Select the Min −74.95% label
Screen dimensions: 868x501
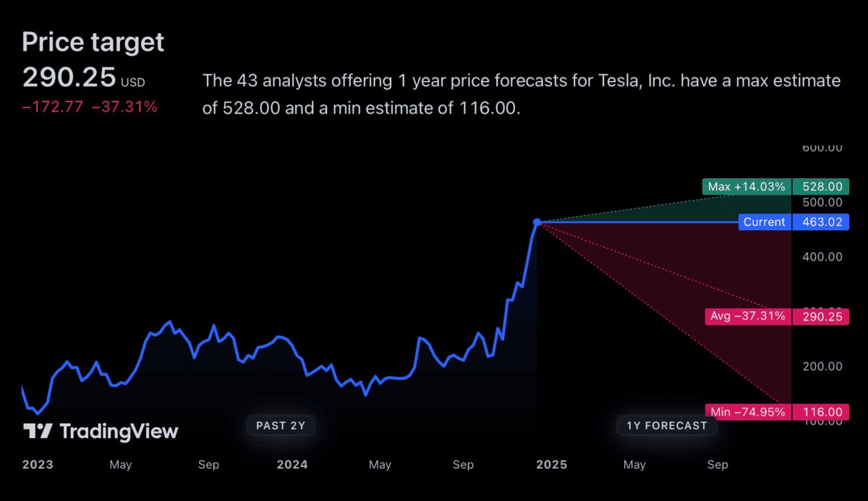(x=748, y=412)
